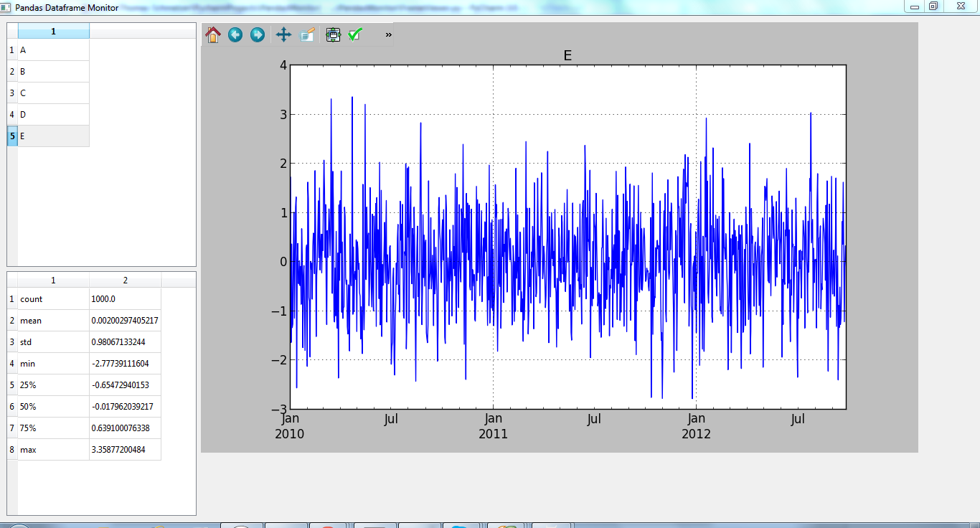The width and height of the screenshot is (980, 528).
Task: Select column B in the list
Action: click(54, 72)
